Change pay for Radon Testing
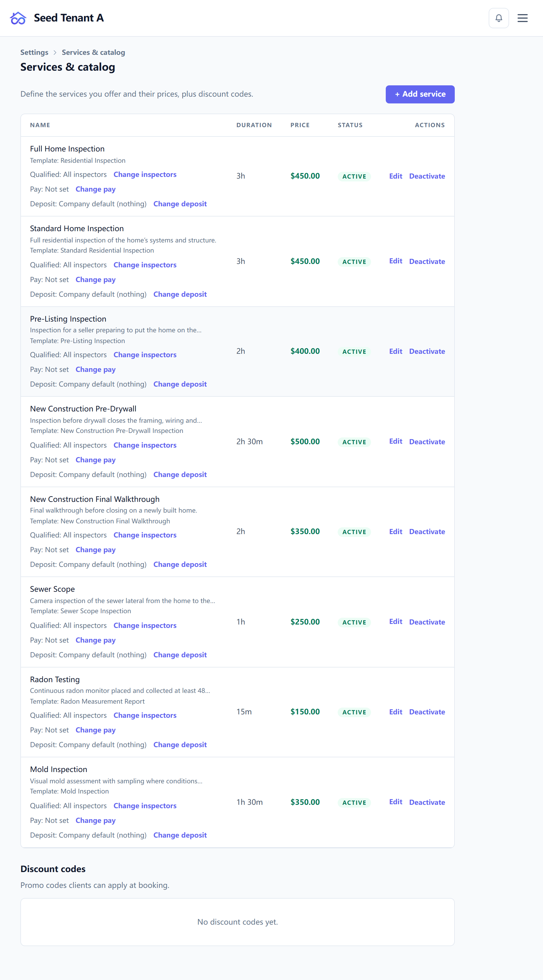 pos(96,730)
